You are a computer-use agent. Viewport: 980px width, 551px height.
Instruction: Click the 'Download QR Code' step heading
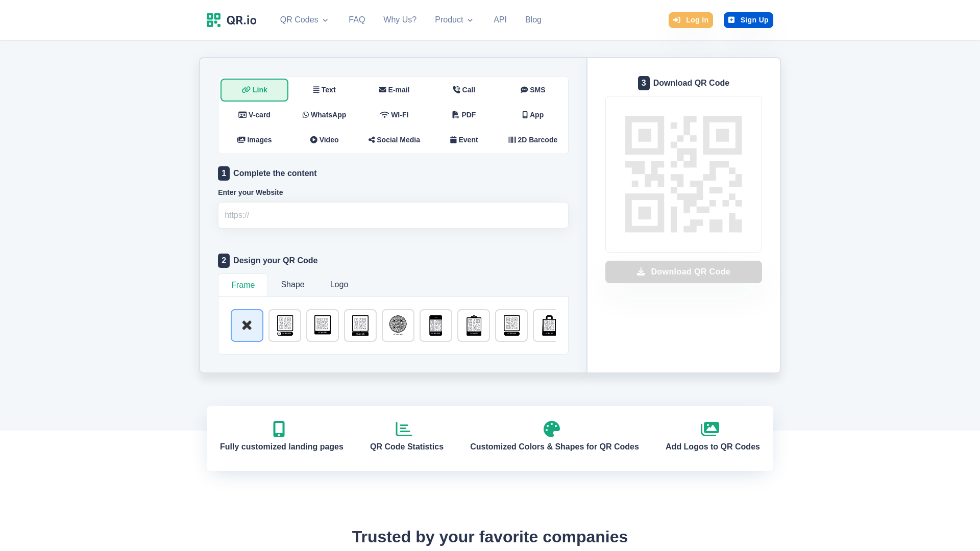point(691,83)
